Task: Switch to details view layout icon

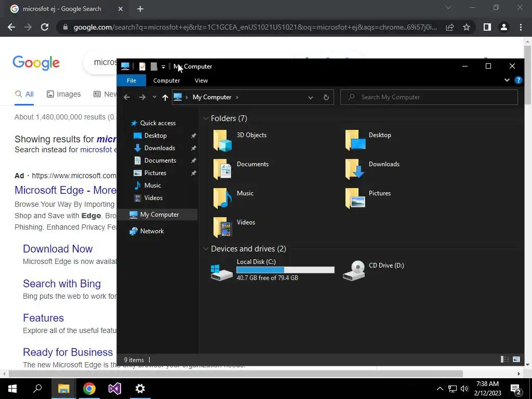Action: click(505, 360)
